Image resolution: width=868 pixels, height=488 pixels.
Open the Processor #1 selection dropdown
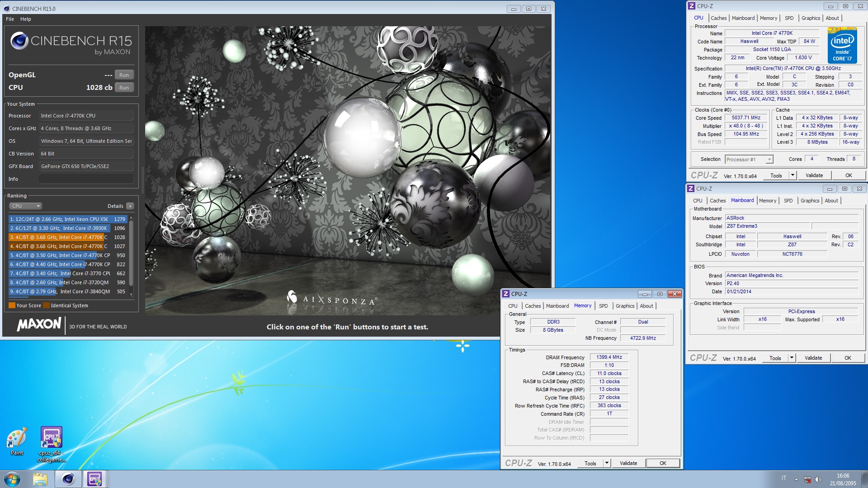pyautogui.click(x=749, y=160)
